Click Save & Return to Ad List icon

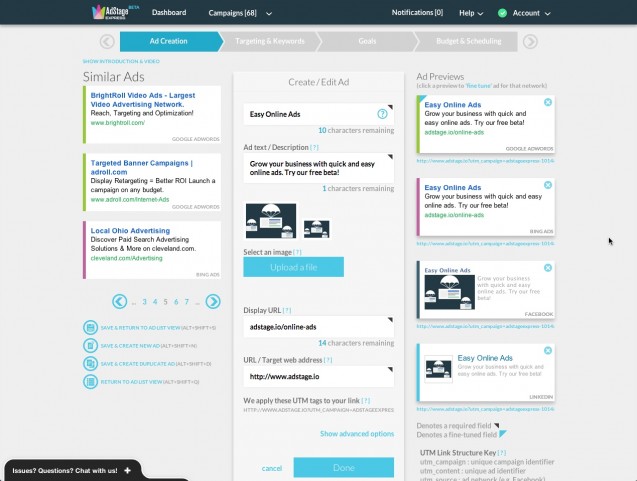[90, 327]
